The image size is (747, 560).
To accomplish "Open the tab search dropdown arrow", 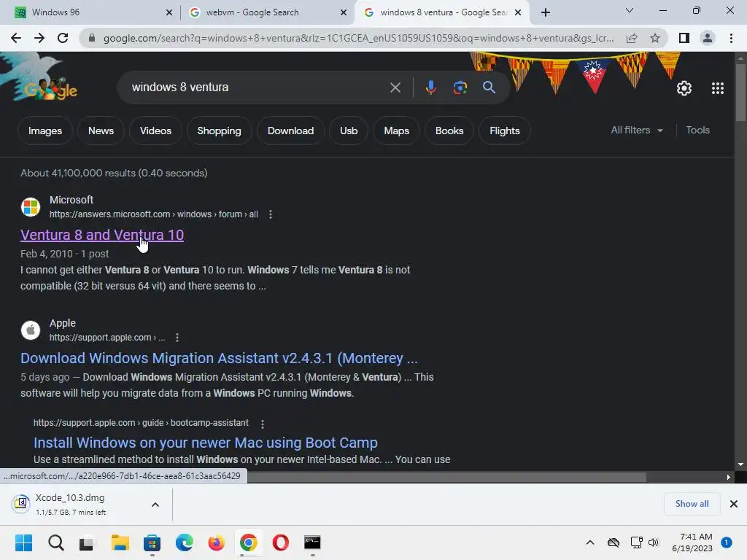I will click(x=630, y=10).
